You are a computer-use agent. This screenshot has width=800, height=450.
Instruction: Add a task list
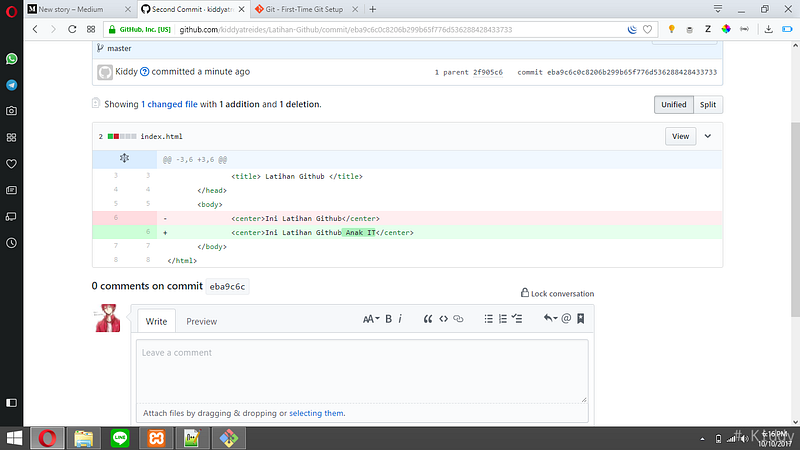tap(517, 319)
